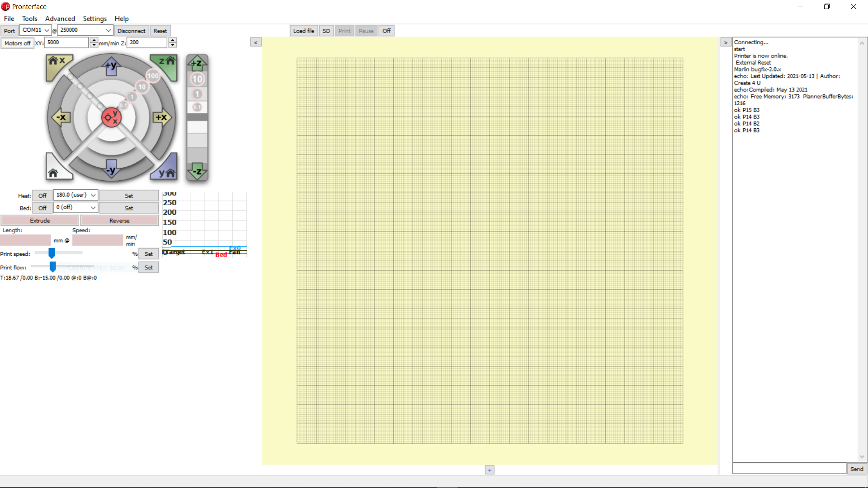Viewport: 868px width, 488px height.
Task: Disconnect from the printer
Action: 131,31
